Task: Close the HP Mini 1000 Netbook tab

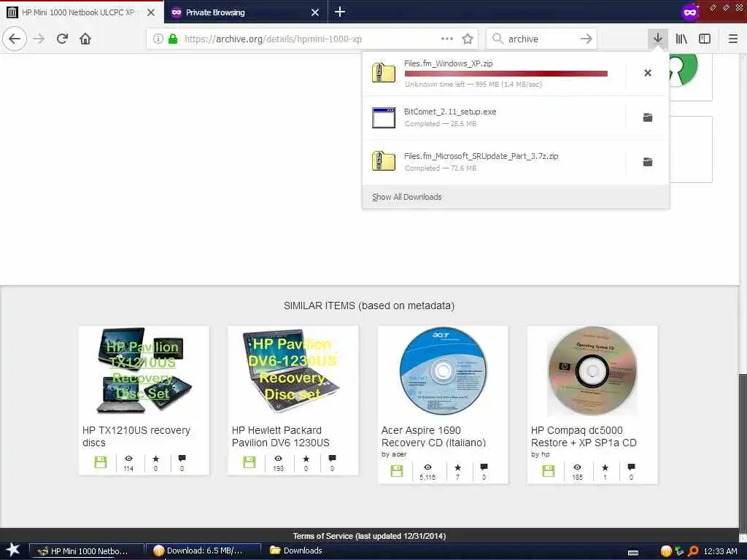Action: [x=151, y=12]
